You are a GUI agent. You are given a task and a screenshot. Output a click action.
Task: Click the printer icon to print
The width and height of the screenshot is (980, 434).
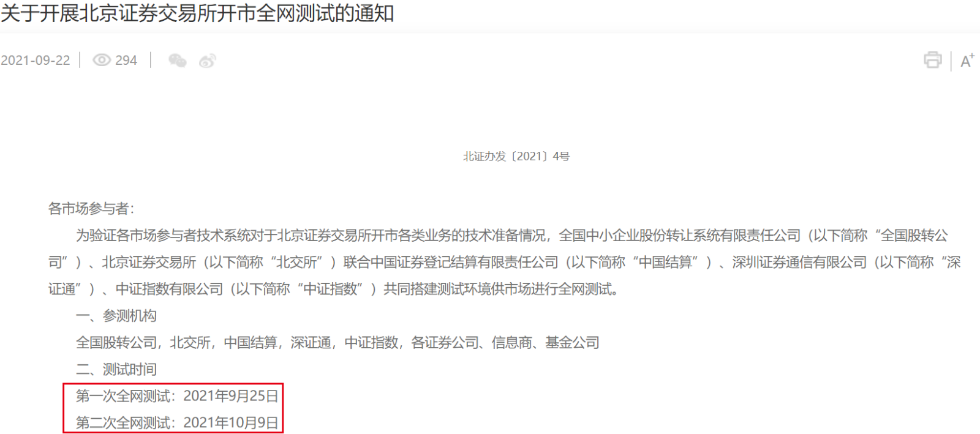[932, 60]
